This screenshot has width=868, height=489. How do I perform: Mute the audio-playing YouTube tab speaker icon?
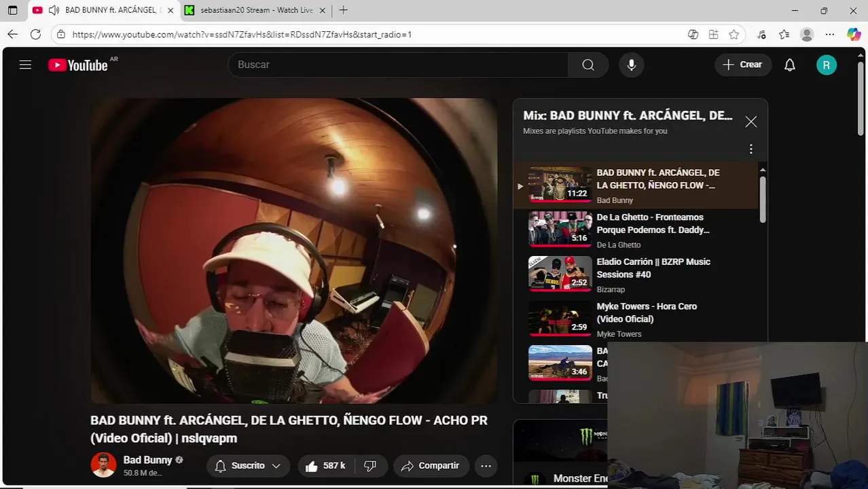[x=54, y=10]
